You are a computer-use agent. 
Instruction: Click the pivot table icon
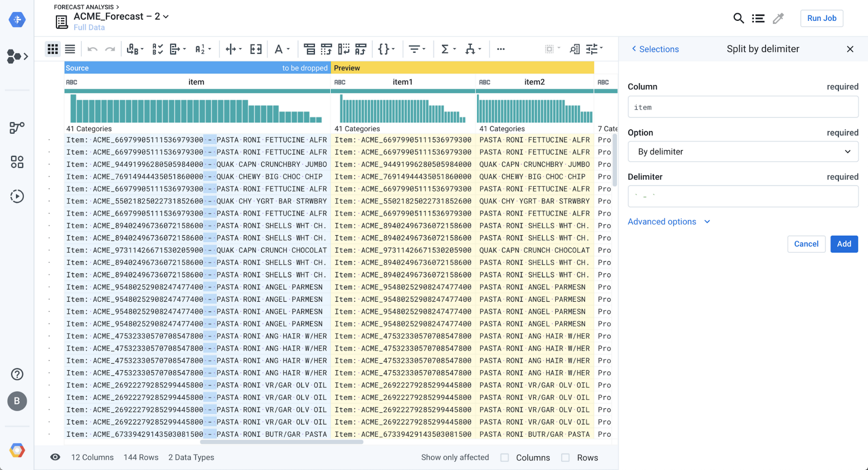[x=326, y=49]
